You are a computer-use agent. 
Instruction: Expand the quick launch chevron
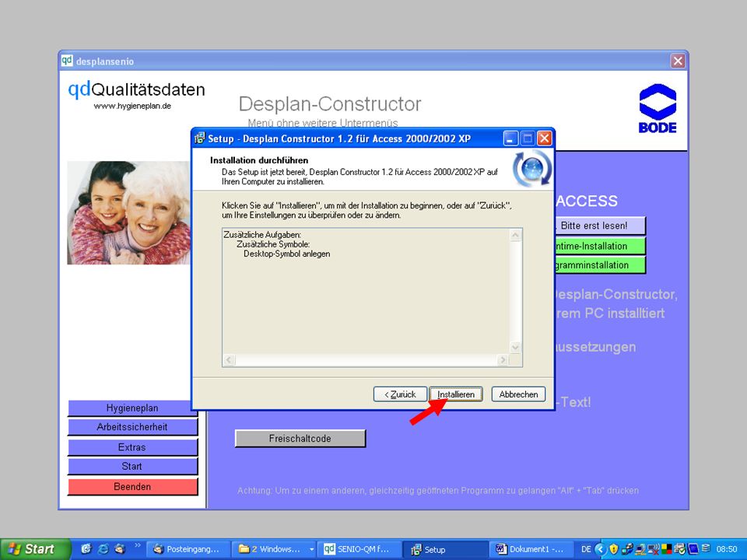138,544
